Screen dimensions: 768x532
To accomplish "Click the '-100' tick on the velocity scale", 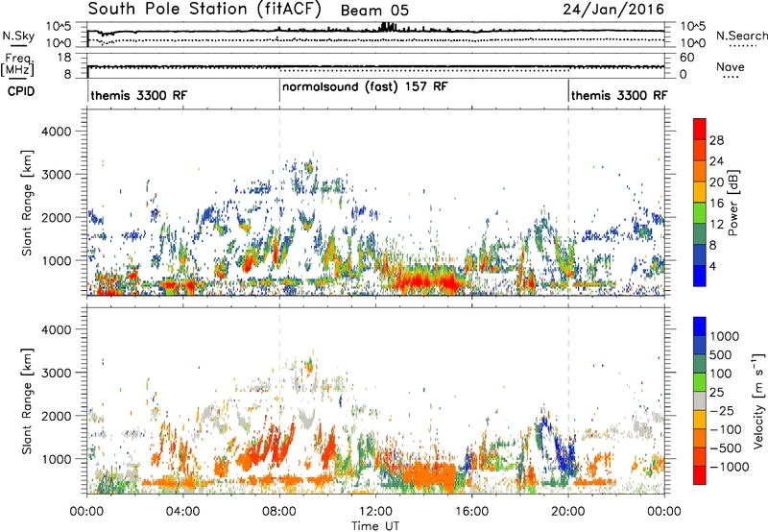I will [x=726, y=429].
